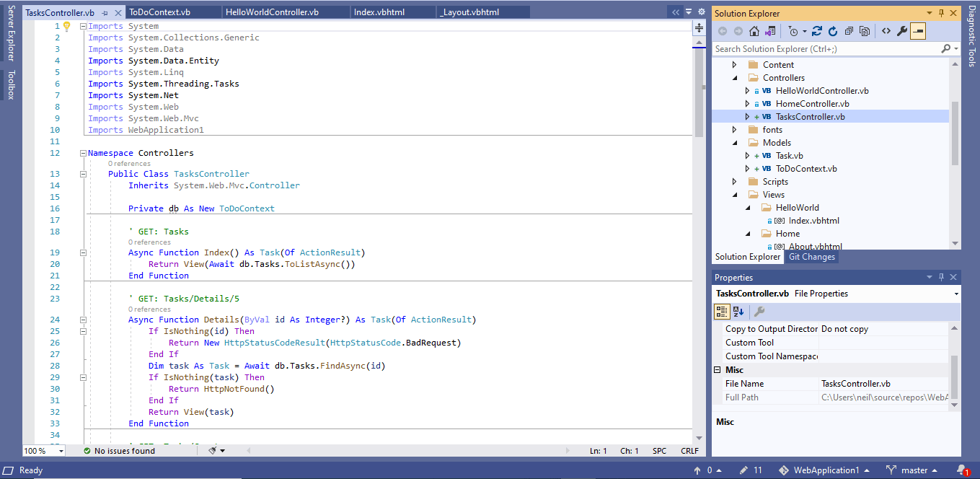Collapse the Controllers folder
The height and width of the screenshot is (479, 980).
point(734,77)
